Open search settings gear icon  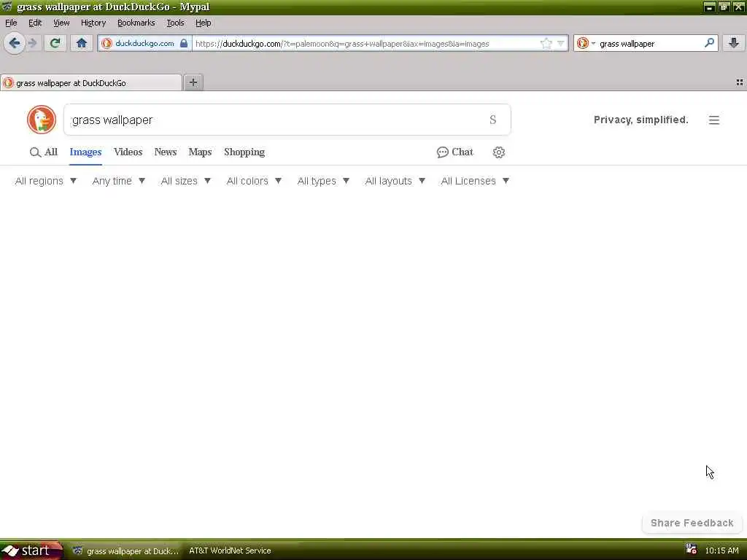(x=499, y=152)
